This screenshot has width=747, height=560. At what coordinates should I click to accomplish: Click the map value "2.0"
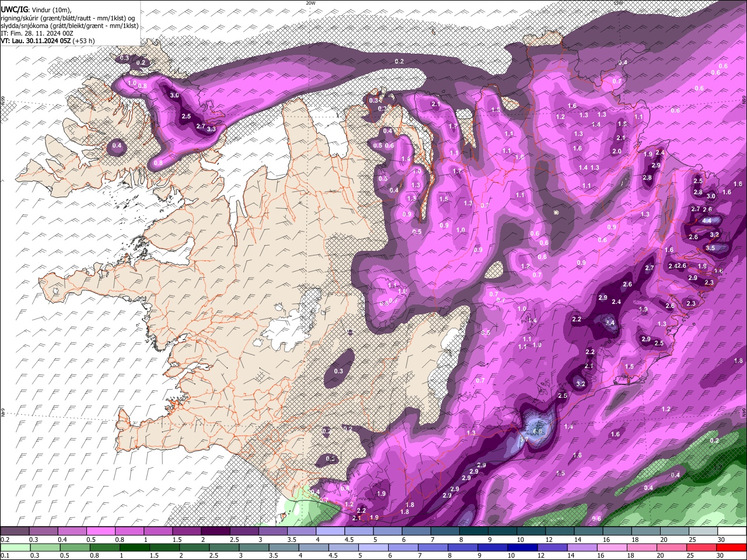[x=616, y=151]
